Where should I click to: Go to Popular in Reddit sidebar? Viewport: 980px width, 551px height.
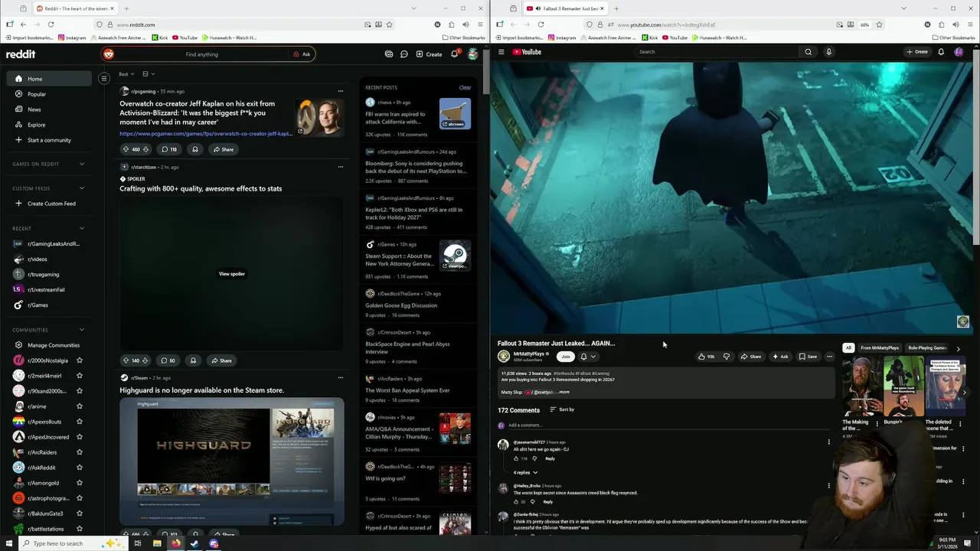click(x=37, y=94)
